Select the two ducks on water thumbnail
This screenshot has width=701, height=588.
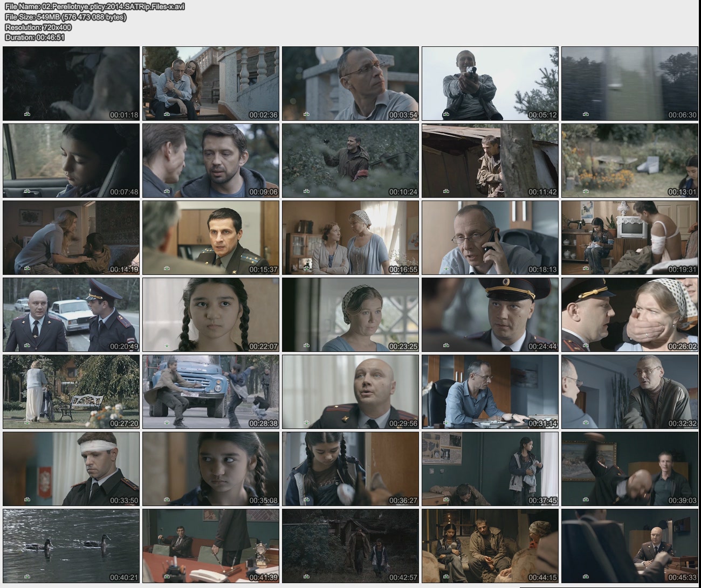[71, 545]
